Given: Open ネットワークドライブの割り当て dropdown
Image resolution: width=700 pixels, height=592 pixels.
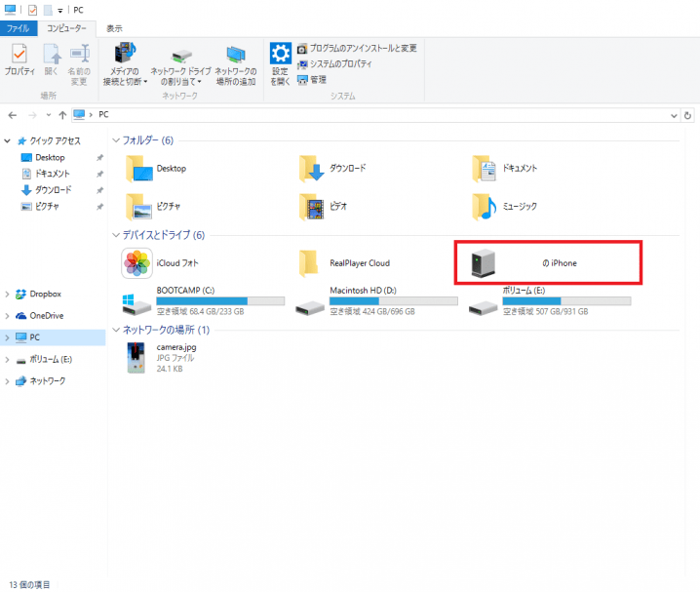Looking at the screenshot, I should click(180, 63).
